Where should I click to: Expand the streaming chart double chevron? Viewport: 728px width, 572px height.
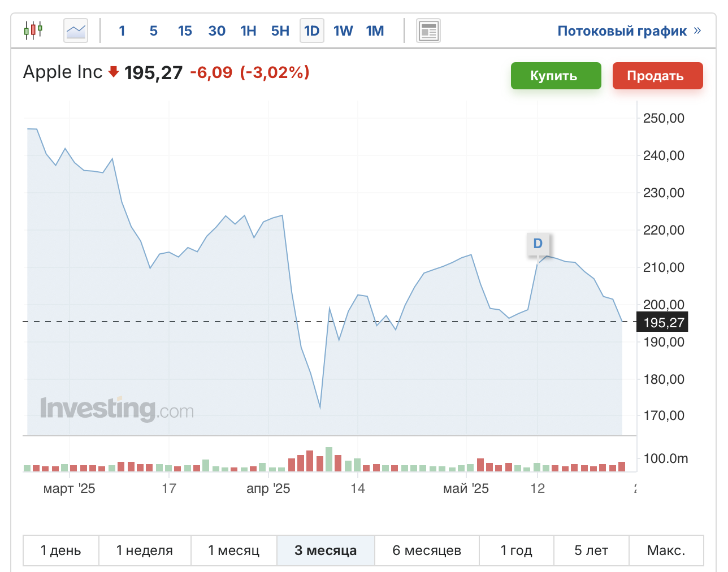pyautogui.click(x=697, y=31)
